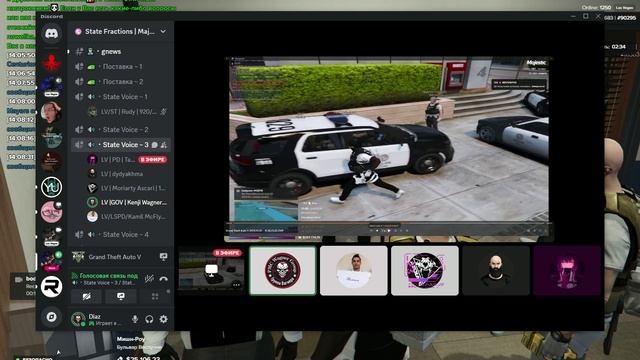Invite people icon on State Voice - 3
Image resolution: width=640 pixels, height=360 pixels.
coord(164,145)
